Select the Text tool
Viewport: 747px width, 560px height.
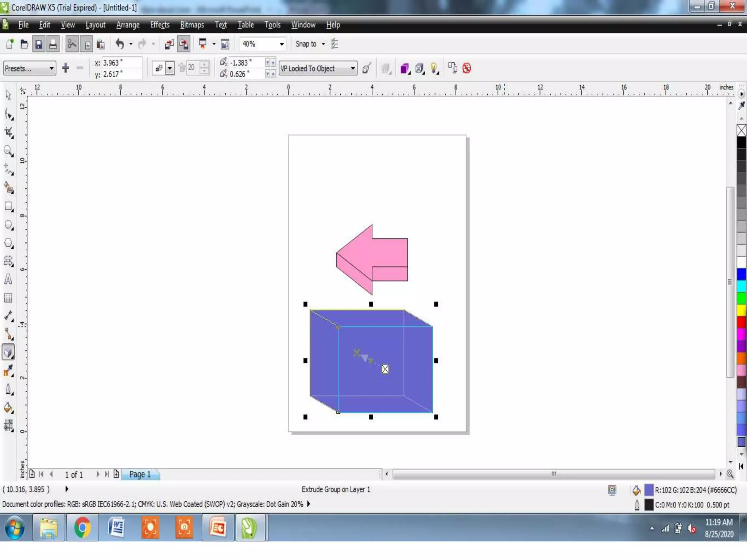point(8,280)
